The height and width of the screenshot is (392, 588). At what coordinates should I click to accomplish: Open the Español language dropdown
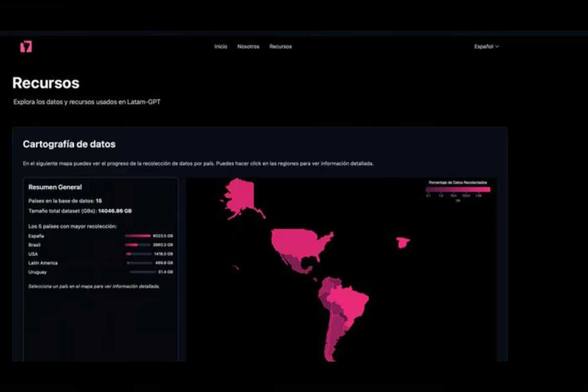tap(486, 47)
